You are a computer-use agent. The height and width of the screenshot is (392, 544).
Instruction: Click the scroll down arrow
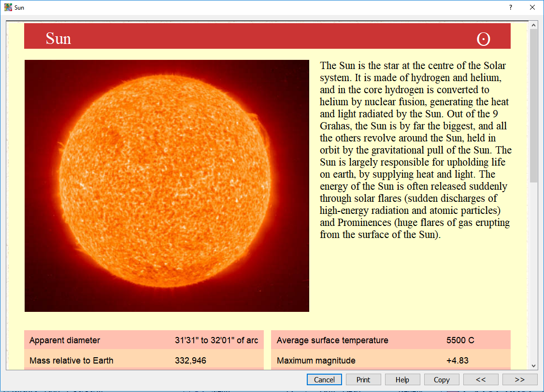(533, 365)
